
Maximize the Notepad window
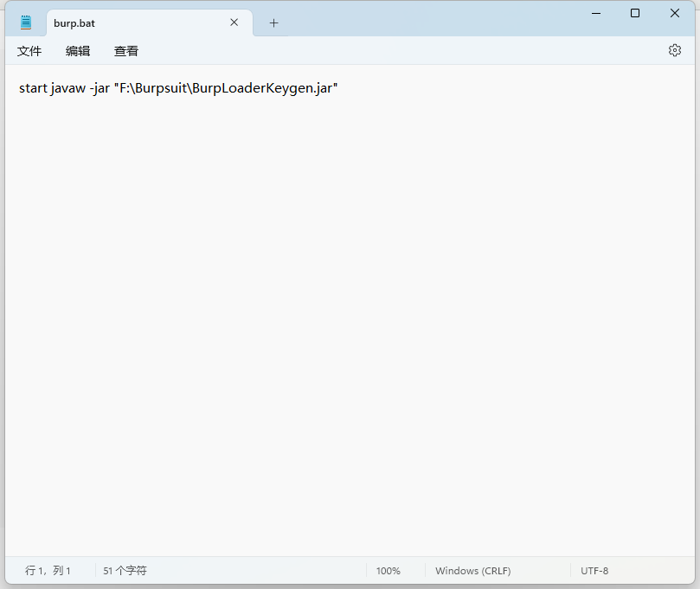tap(635, 13)
